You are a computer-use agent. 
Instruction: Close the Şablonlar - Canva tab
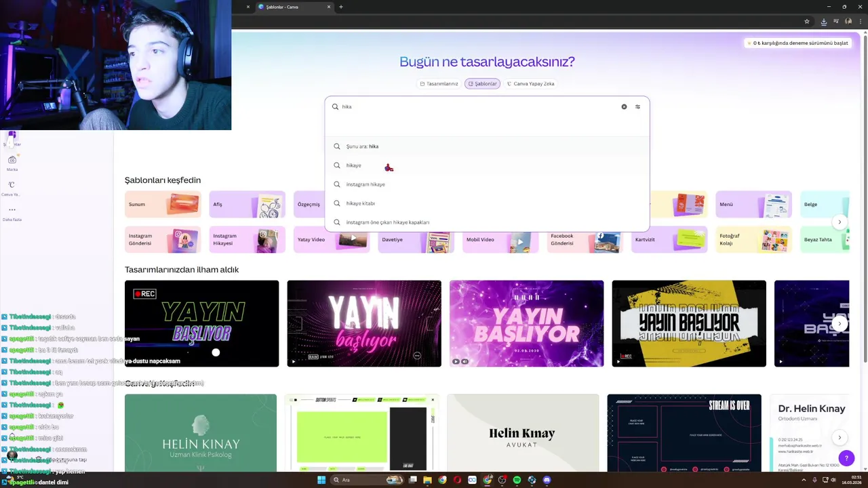coord(329,7)
